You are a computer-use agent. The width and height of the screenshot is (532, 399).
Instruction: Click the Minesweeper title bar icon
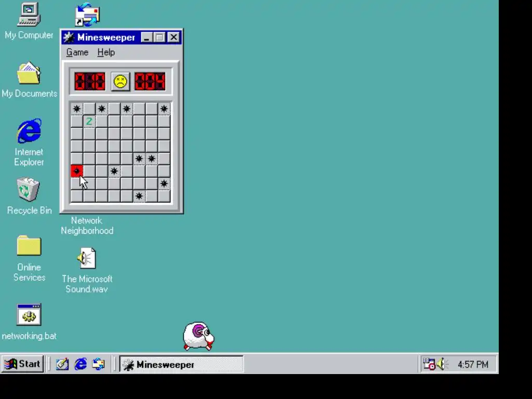coord(69,37)
